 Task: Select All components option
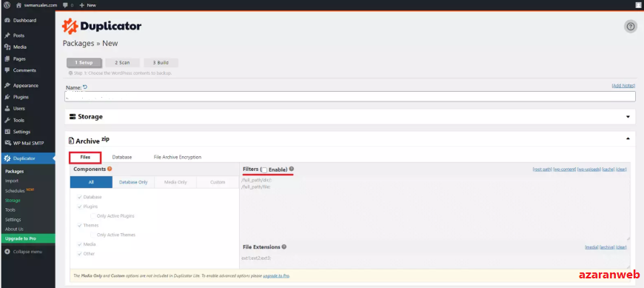coord(91,182)
